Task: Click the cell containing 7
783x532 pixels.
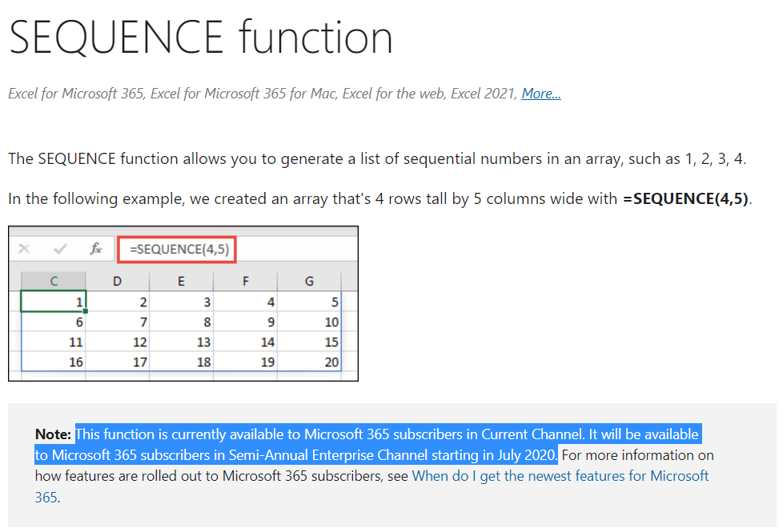Action: pyautogui.click(x=118, y=322)
